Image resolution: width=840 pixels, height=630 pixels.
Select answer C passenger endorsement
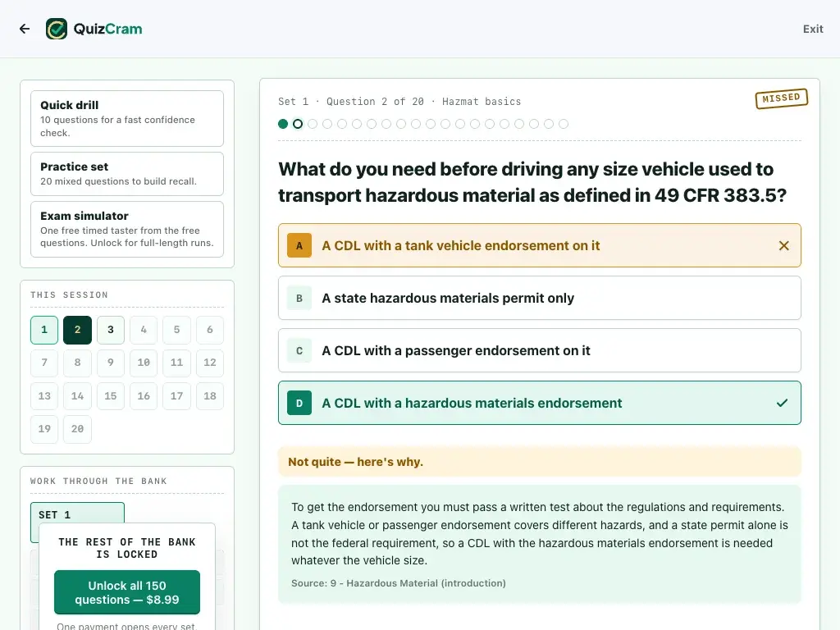(540, 350)
